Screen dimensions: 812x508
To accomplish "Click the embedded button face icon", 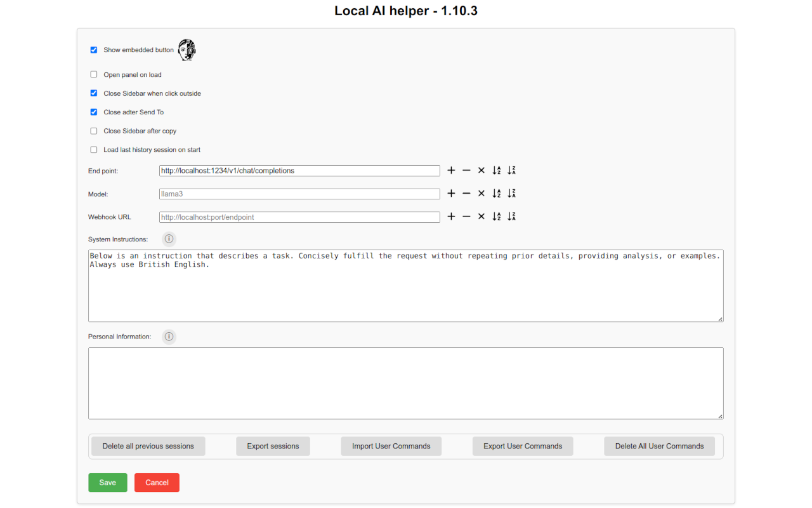I will tap(186, 50).
